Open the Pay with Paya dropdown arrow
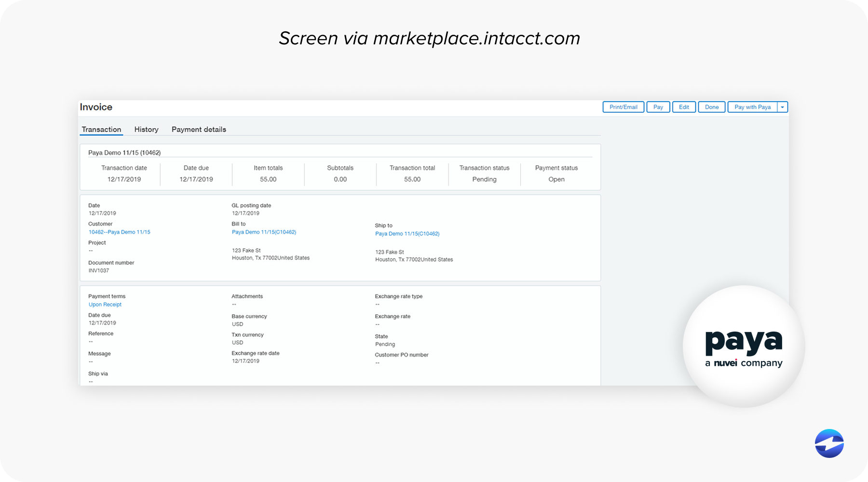The image size is (868, 482). (782, 107)
